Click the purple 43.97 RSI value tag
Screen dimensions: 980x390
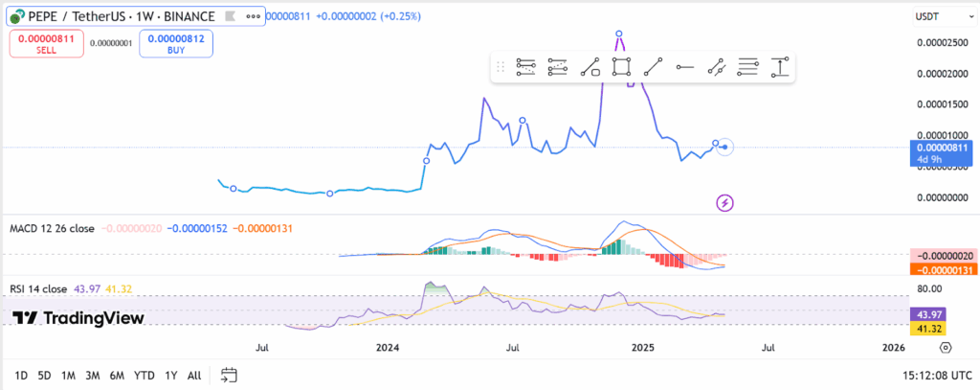pyautogui.click(x=929, y=314)
